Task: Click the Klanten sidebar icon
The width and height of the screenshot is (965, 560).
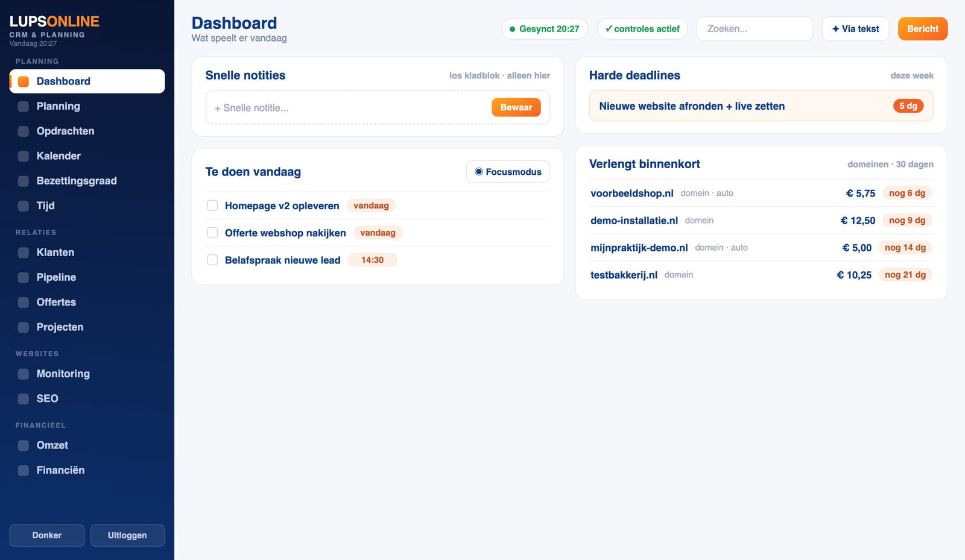Action: pyautogui.click(x=24, y=253)
